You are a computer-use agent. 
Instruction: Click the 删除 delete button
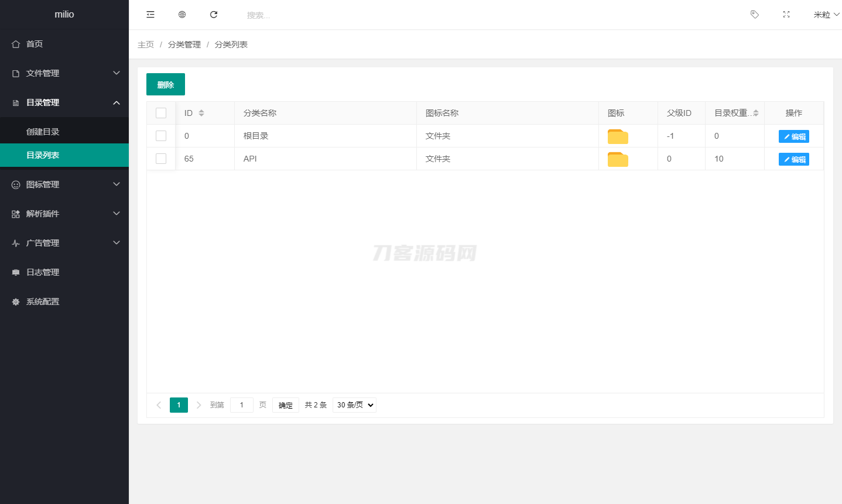165,84
